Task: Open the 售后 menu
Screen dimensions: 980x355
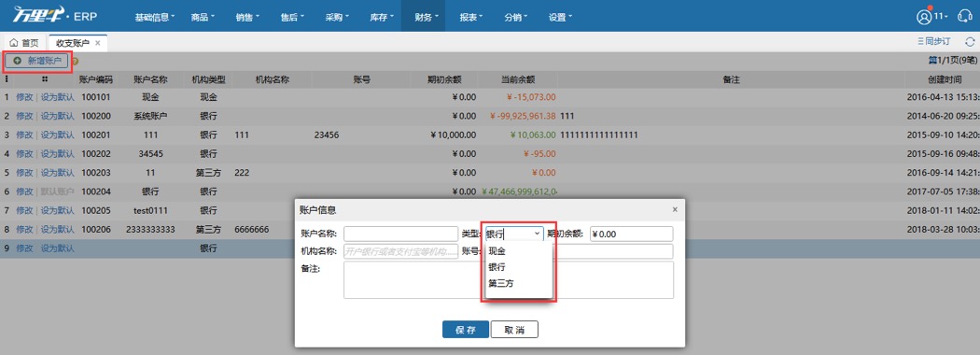Action: (292, 17)
